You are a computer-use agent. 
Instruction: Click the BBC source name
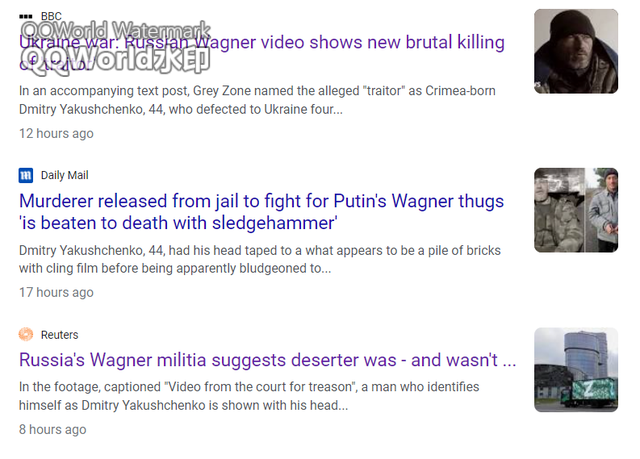pos(51,16)
